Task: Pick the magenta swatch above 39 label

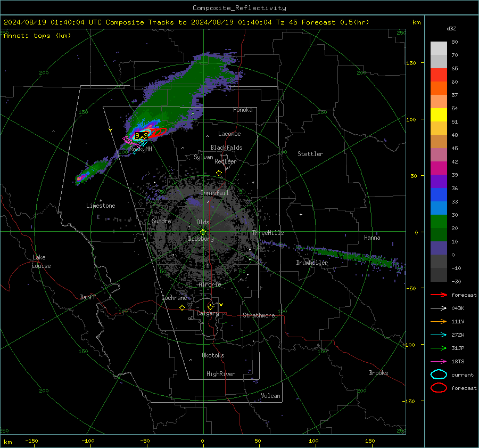Action: (439, 168)
